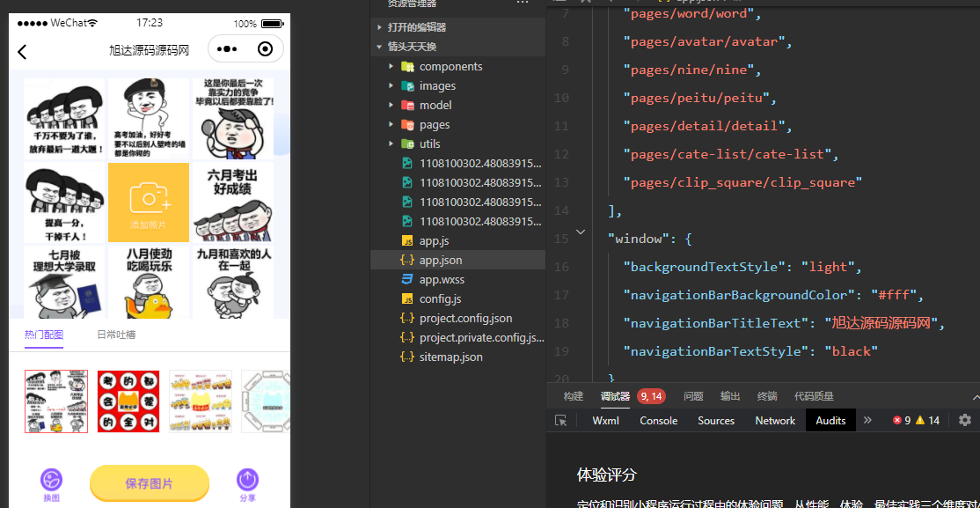Fold the "window" block at line 15
The image size is (980, 508).
[x=580, y=232]
